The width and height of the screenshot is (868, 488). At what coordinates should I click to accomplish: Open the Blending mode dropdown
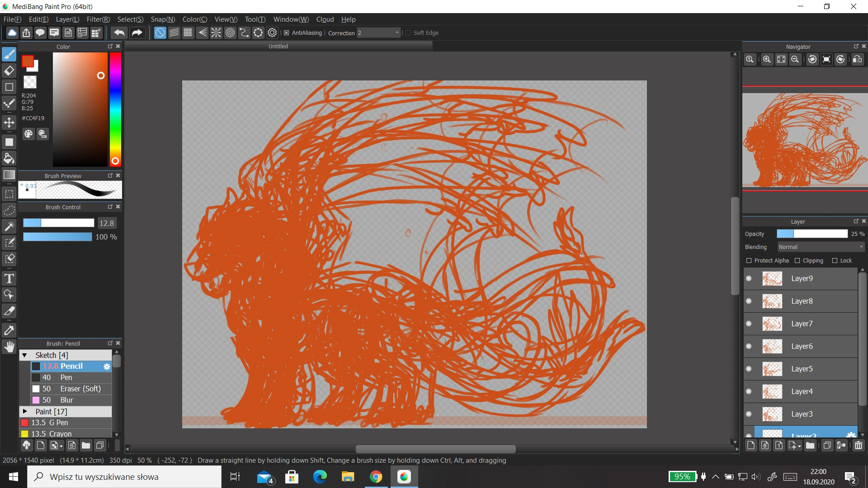click(x=821, y=247)
